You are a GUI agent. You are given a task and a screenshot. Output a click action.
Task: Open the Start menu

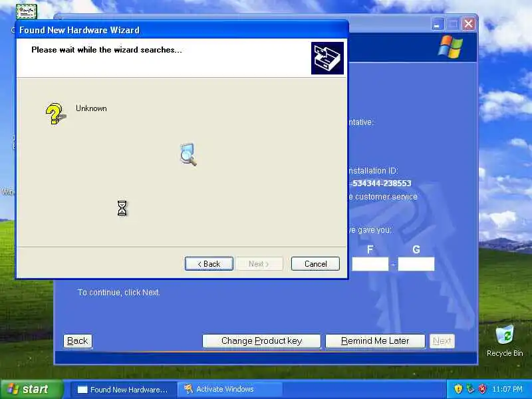coord(31,389)
